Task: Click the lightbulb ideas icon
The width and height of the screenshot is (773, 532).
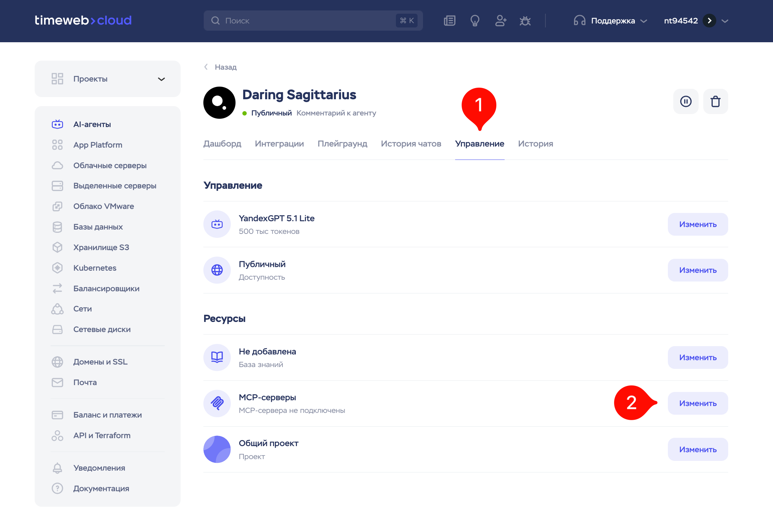Action: pos(475,21)
